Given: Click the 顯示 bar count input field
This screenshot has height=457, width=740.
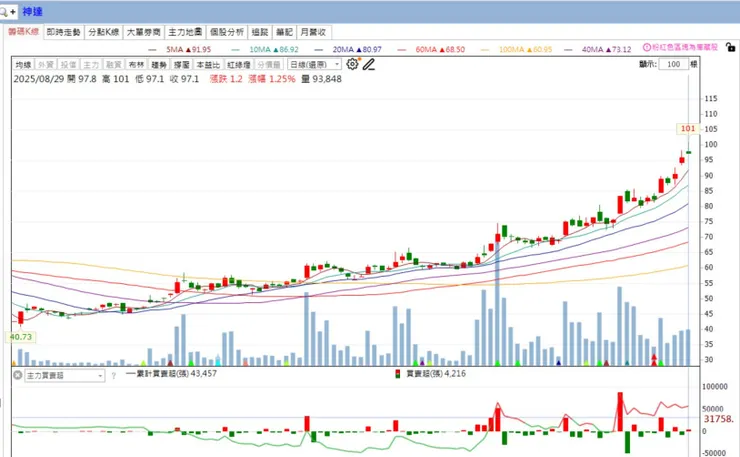Looking at the screenshot, I should coord(673,64).
